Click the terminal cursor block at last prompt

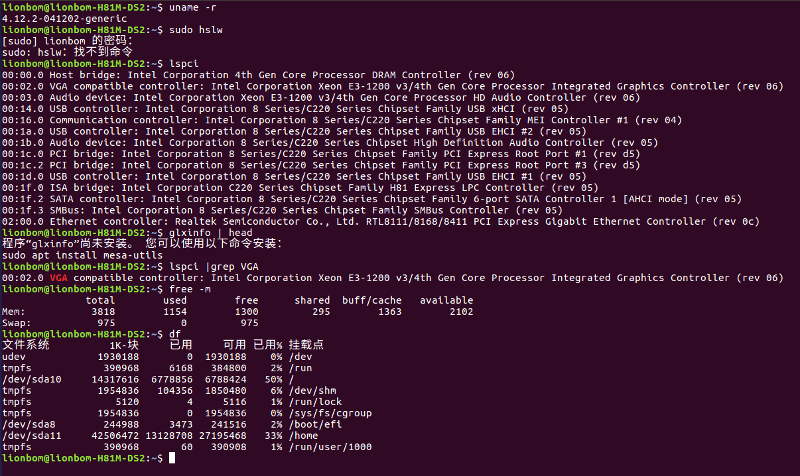click(172, 458)
